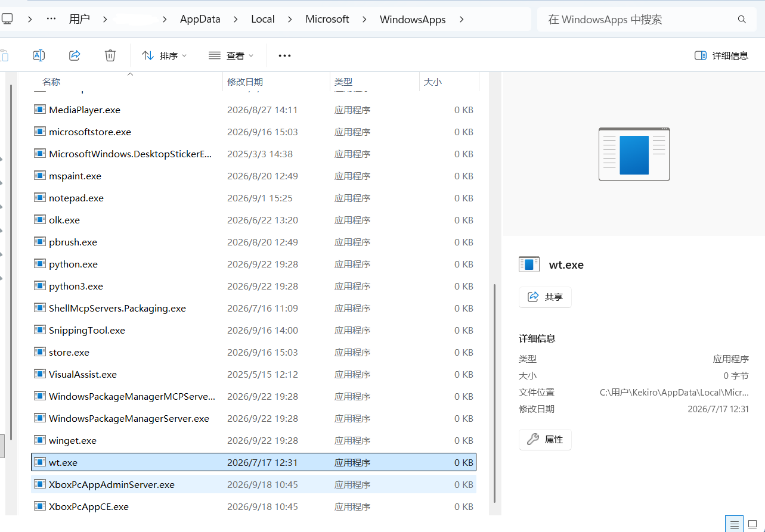The height and width of the screenshot is (532, 765).
Task: Open the 查看 view dropdown
Action: pyautogui.click(x=231, y=55)
